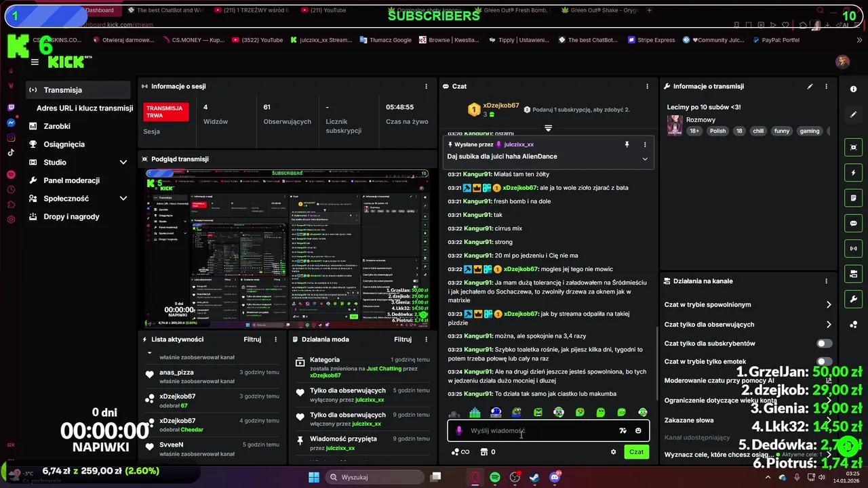Viewport: 868px width, 488px height.
Task: Open Spotify from the taskbar
Action: [x=495, y=477]
